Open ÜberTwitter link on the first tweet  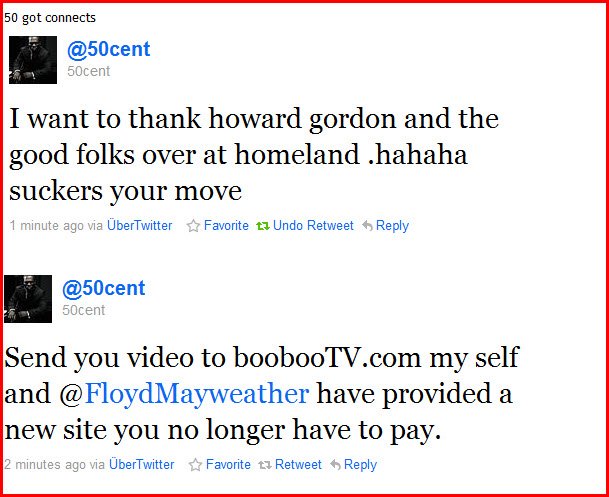coord(139,226)
